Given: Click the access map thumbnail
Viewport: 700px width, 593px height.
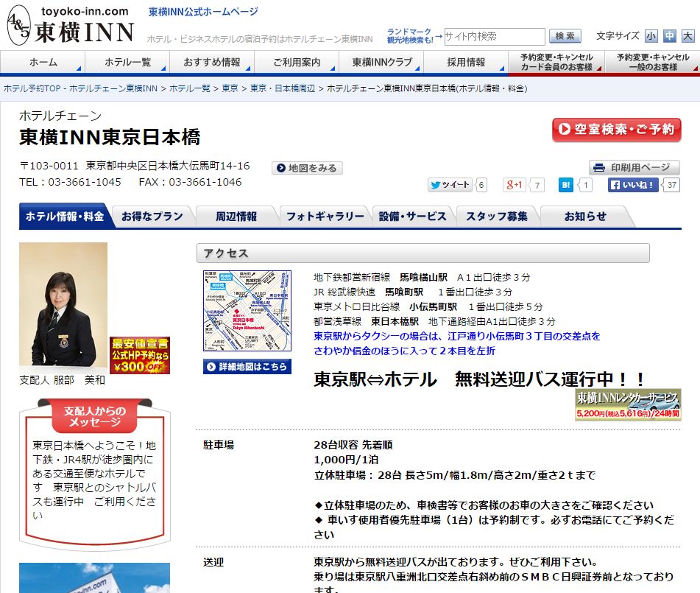Looking at the screenshot, I should (247, 311).
